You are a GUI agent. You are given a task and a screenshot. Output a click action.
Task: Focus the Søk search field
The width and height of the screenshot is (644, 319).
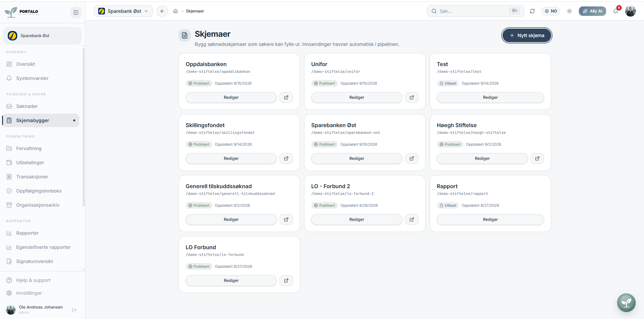pos(475,11)
